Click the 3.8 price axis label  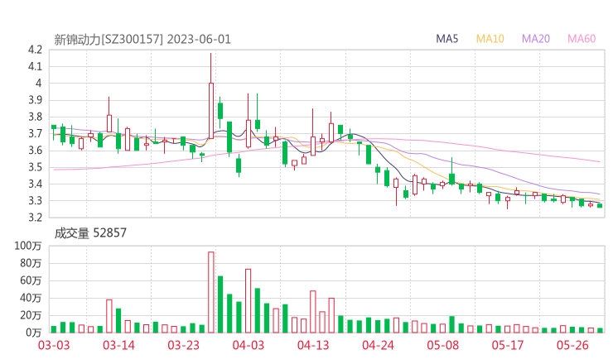pyautogui.click(x=35, y=117)
